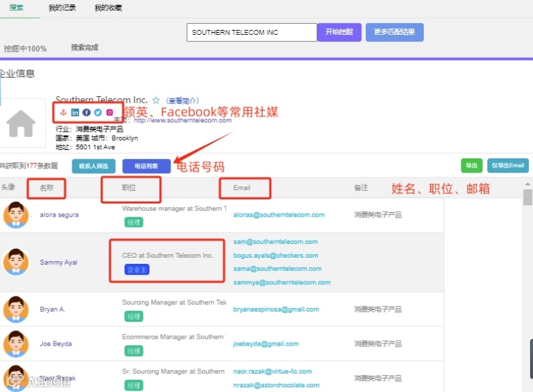This screenshot has height=392, width=533.
Task: Click email sam@southerntelecom.com
Action: click(x=275, y=242)
